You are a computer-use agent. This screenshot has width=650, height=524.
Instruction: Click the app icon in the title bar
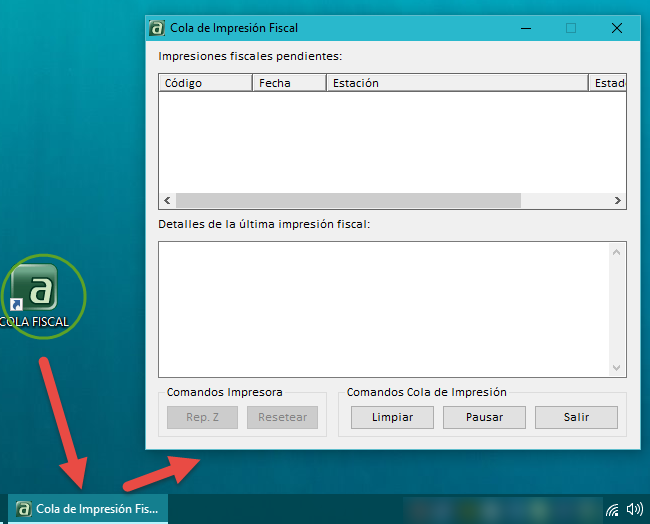click(x=156, y=28)
